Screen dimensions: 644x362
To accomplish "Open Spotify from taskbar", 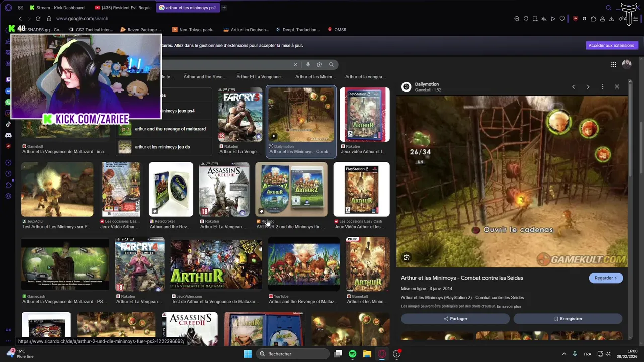I will 352,354.
